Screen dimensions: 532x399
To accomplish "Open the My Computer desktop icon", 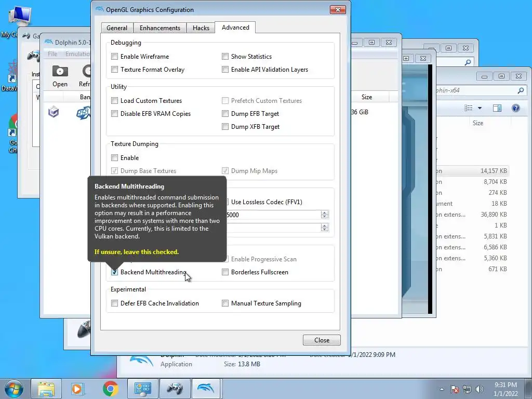I will point(19,16).
